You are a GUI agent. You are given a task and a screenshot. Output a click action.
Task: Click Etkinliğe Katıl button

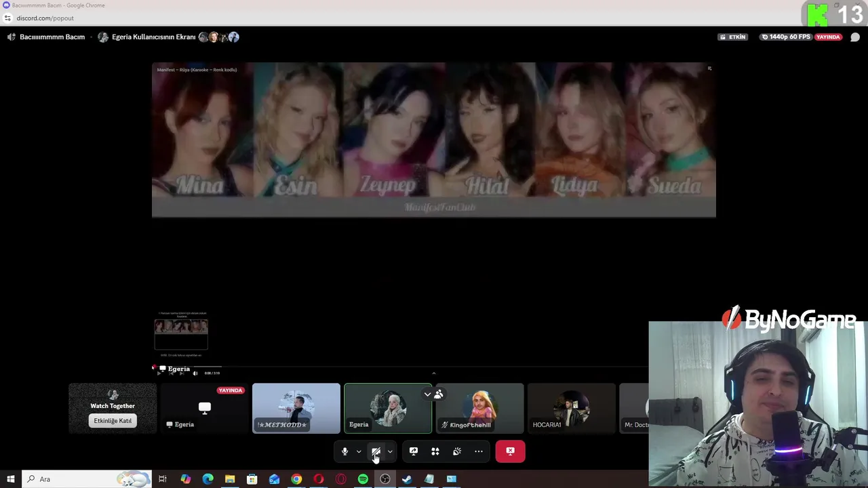[113, 421]
